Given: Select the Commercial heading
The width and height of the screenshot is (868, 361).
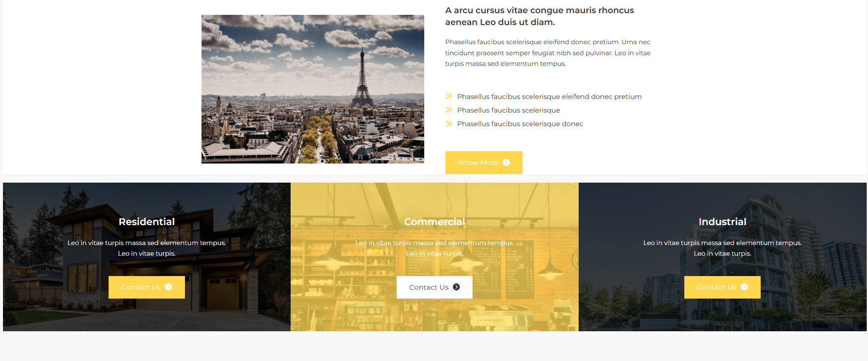Looking at the screenshot, I should (434, 222).
